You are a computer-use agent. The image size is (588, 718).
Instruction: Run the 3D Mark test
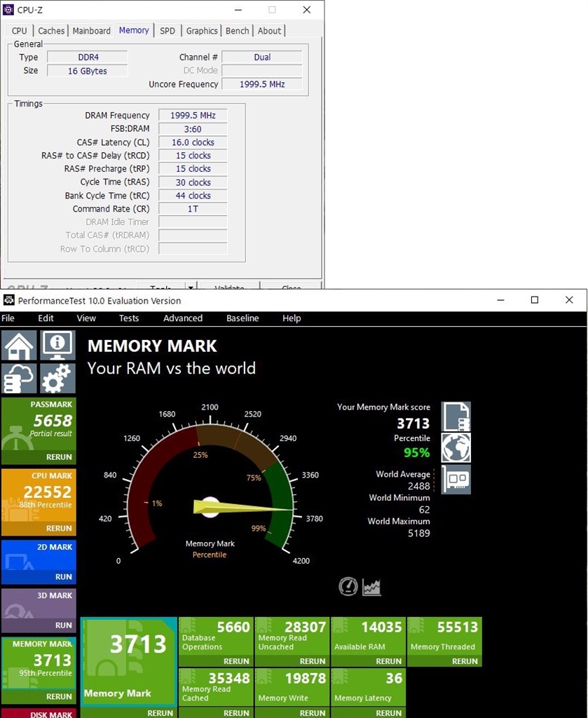click(64, 625)
